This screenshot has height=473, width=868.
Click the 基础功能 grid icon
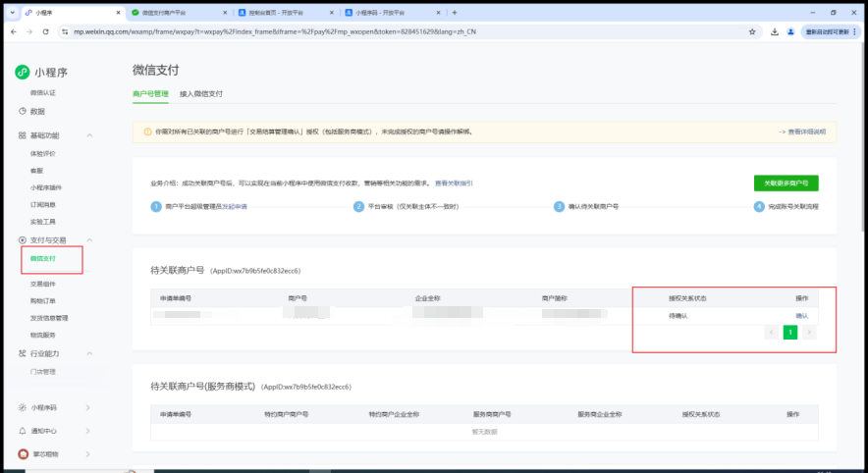23,135
